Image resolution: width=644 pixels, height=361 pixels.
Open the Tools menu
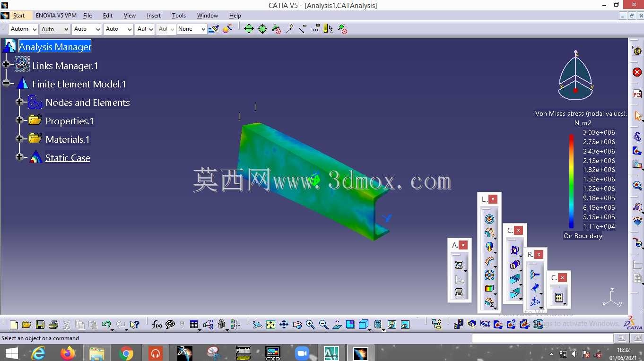179,16
